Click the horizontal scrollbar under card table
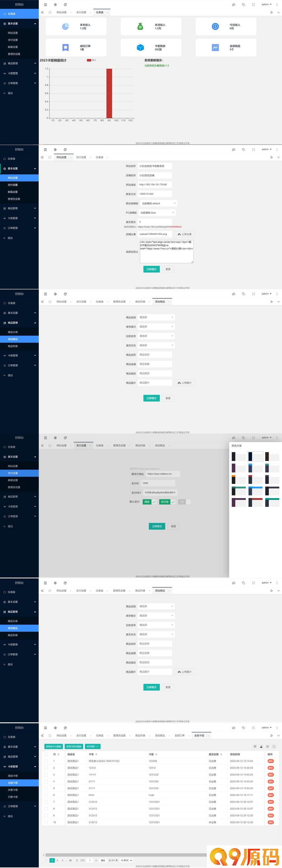 tap(126, 854)
